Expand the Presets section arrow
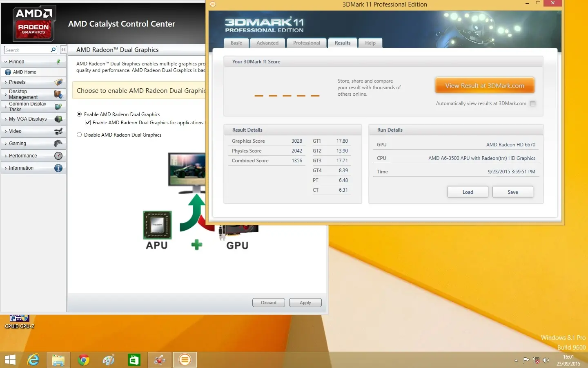Screen dimensions: 588x368 point(6,82)
